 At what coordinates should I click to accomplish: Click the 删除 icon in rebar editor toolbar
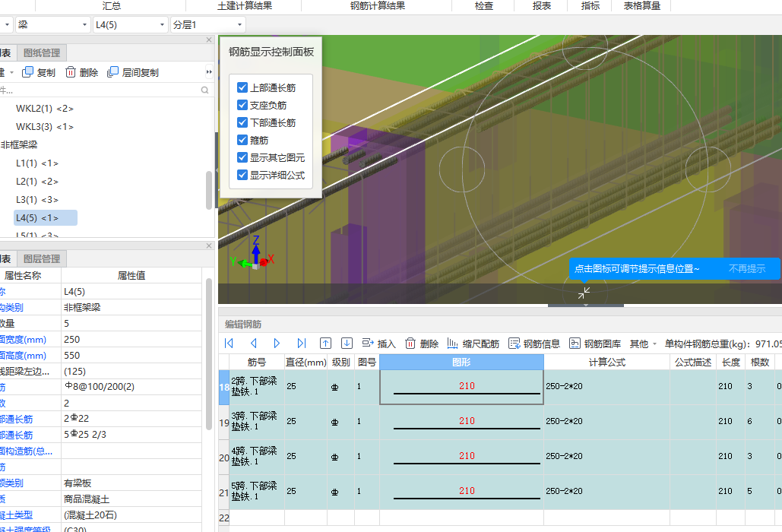pos(410,343)
